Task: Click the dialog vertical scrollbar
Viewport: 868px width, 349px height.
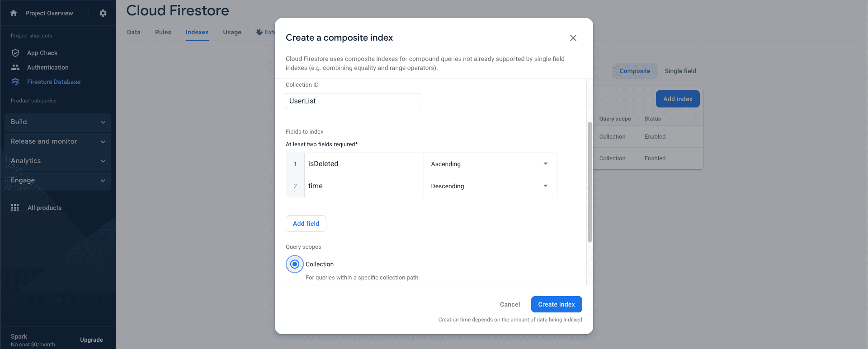Action: 590,182
